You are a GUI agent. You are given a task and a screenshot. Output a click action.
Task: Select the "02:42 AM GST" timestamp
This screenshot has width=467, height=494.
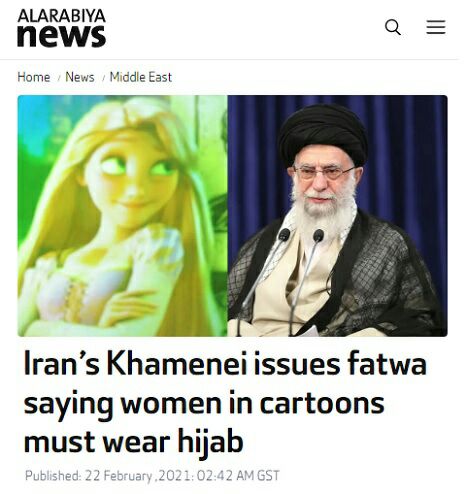point(238,475)
